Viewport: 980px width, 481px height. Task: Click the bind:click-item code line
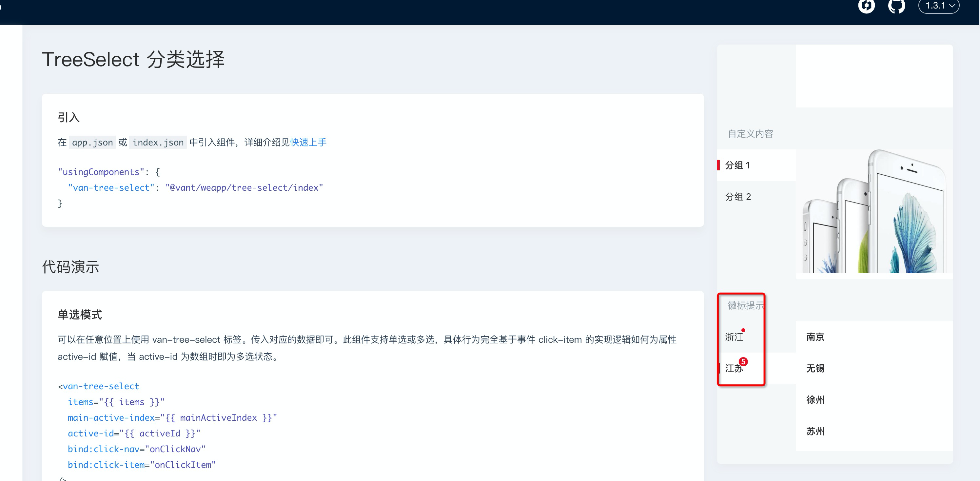[x=142, y=465]
